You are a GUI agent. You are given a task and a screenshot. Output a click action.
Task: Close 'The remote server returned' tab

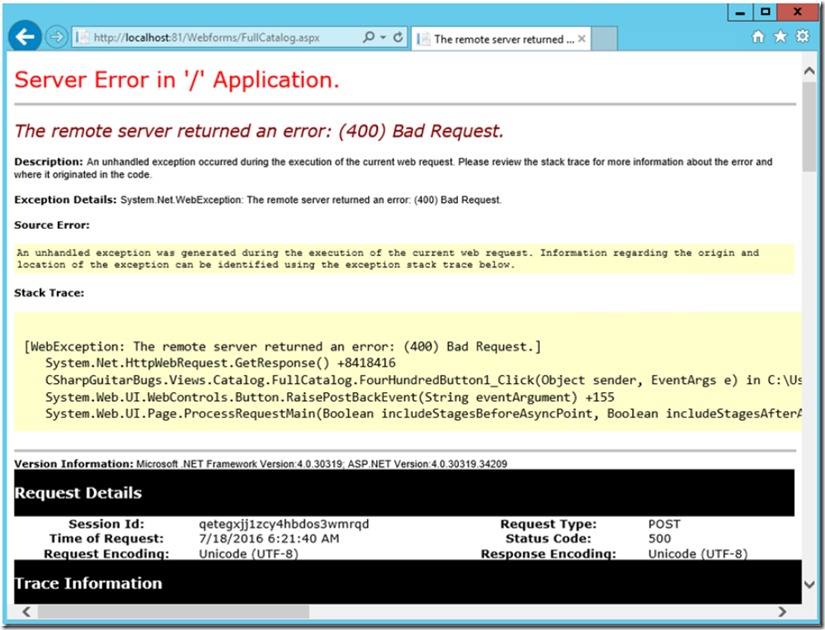click(x=581, y=39)
